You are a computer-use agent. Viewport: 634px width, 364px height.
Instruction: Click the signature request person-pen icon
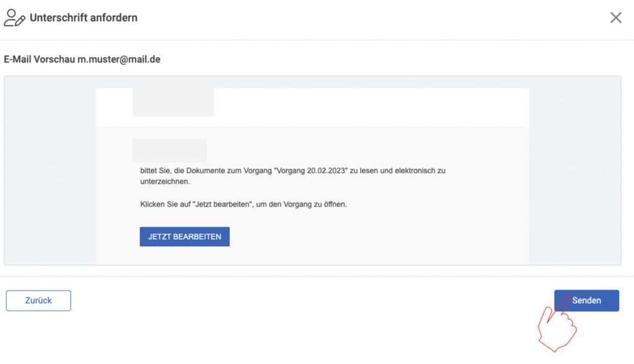pos(15,18)
